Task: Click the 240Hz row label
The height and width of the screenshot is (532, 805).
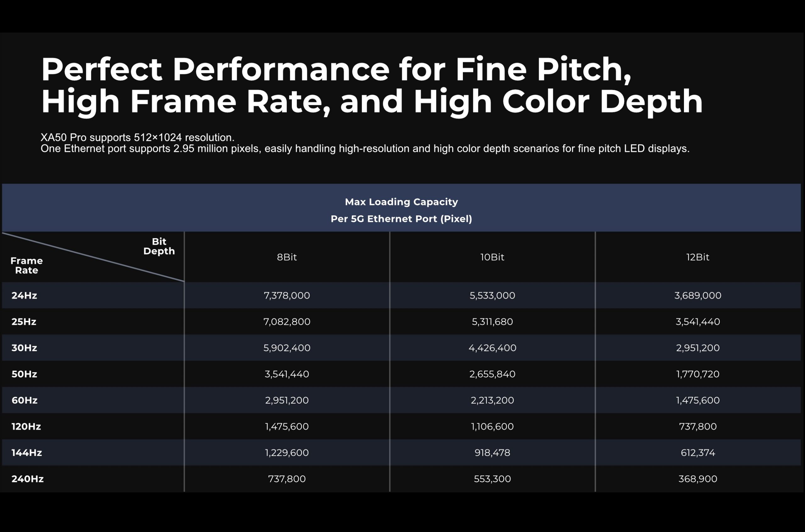Action: [x=27, y=479]
